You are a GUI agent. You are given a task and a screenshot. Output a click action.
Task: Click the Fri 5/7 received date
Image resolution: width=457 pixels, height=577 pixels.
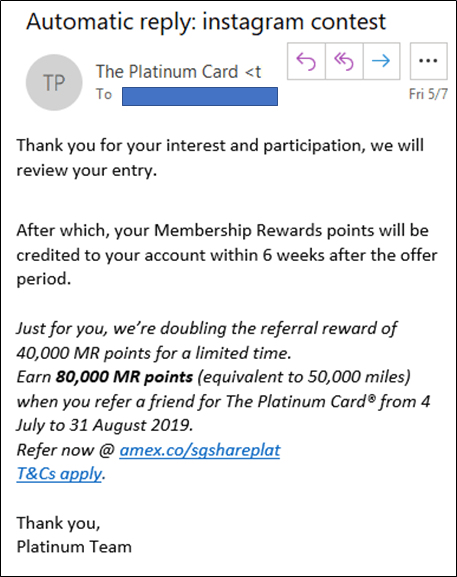click(428, 94)
